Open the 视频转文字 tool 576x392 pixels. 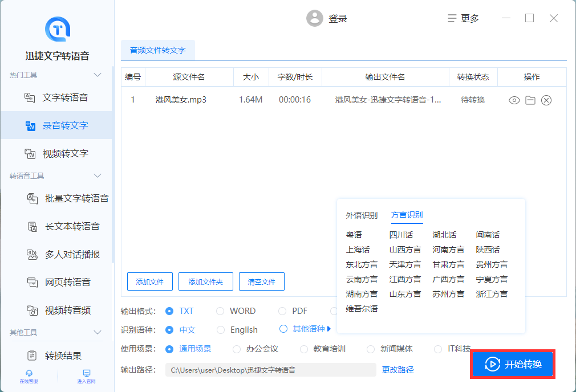point(59,153)
